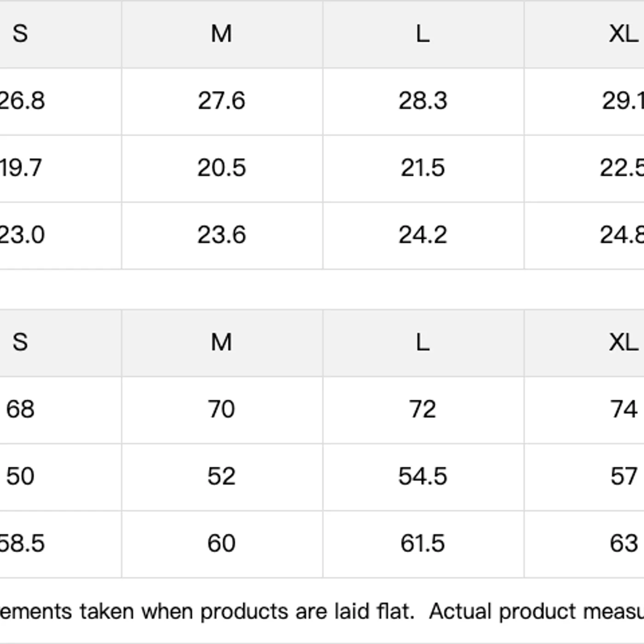Viewport: 644px width, 644px height.
Task: Click the XL header in the lower table
Action: coord(623,342)
